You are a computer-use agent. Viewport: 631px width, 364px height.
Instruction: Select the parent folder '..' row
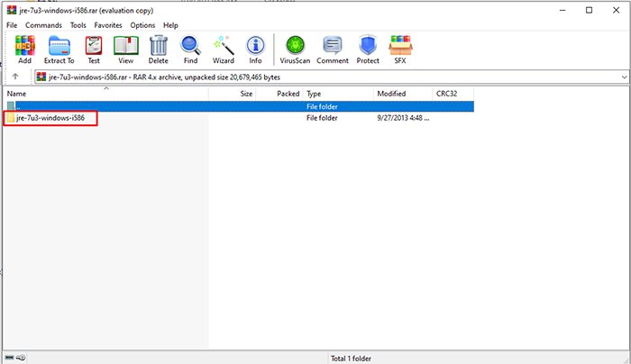pos(239,106)
